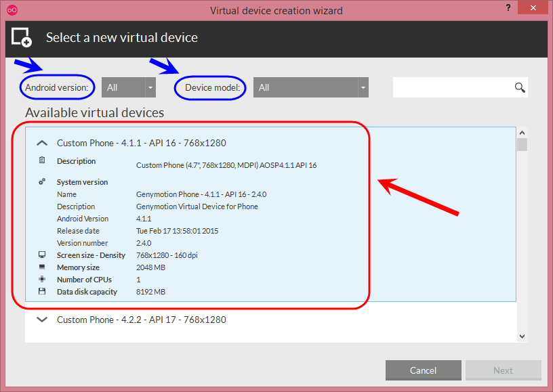Click the Cancel button
Image resolution: width=553 pixels, height=392 pixels.
tap(423, 370)
